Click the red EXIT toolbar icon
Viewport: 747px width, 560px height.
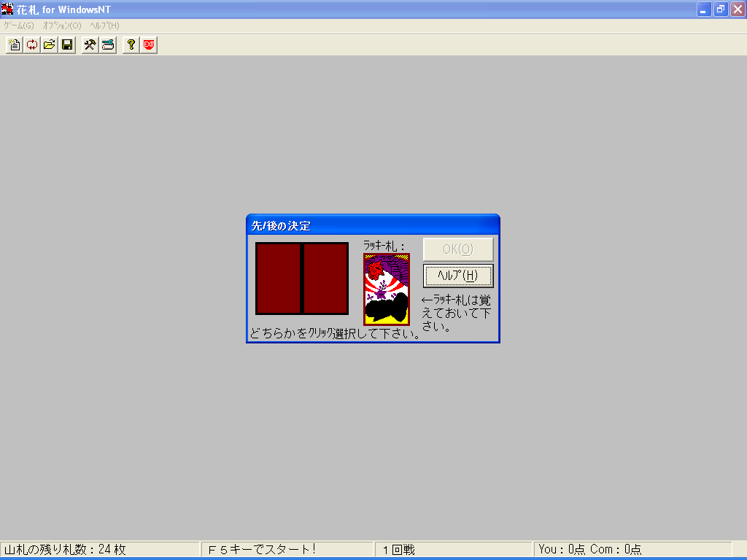[149, 44]
